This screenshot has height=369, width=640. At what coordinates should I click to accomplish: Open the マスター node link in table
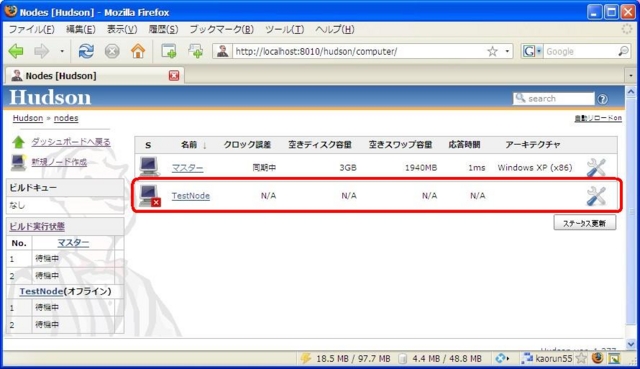(x=187, y=168)
